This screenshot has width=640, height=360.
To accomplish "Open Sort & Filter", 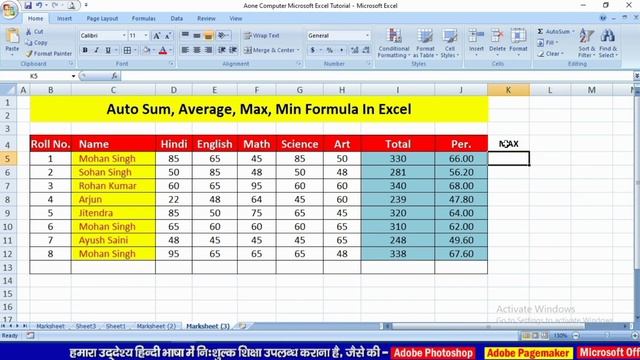I will click(x=587, y=43).
